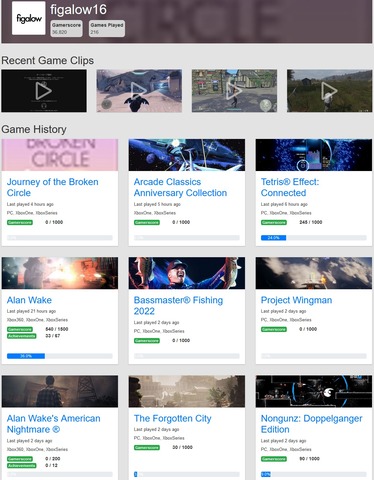Click Gamerscore label on Tetris Effect card
The image size is (374, 480).
coord(274,222)
